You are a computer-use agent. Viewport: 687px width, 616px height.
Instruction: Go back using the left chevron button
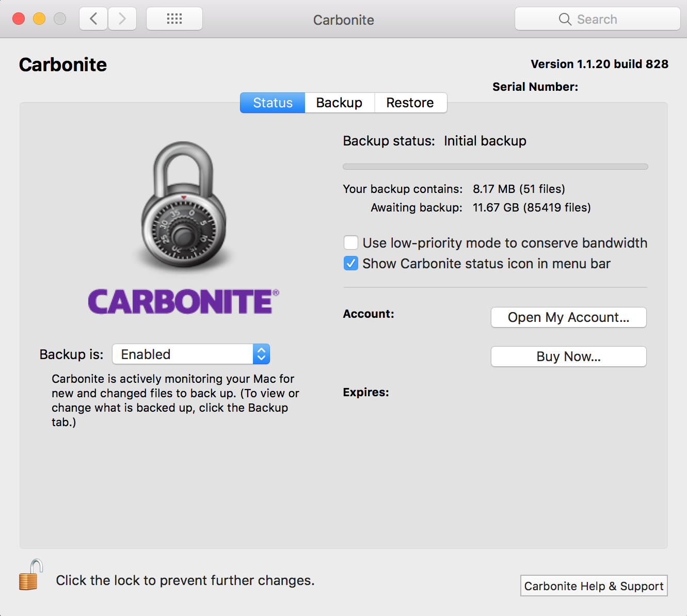93,19
